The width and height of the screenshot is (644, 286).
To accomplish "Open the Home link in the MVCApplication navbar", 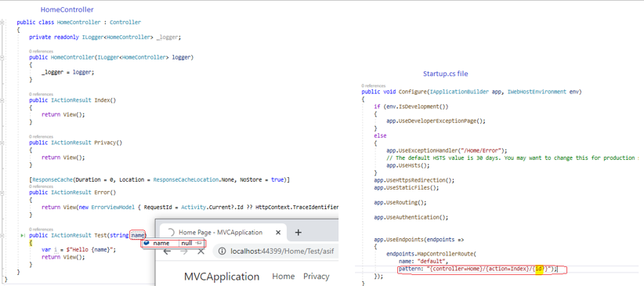I will pos(284,277).
